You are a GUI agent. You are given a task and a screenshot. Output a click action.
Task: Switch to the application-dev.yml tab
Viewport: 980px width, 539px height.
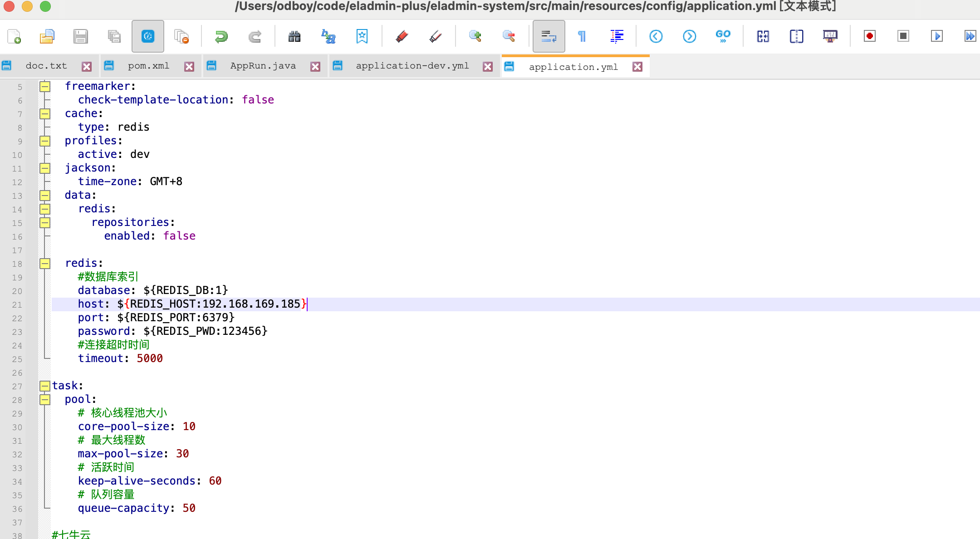coord(412,66)
